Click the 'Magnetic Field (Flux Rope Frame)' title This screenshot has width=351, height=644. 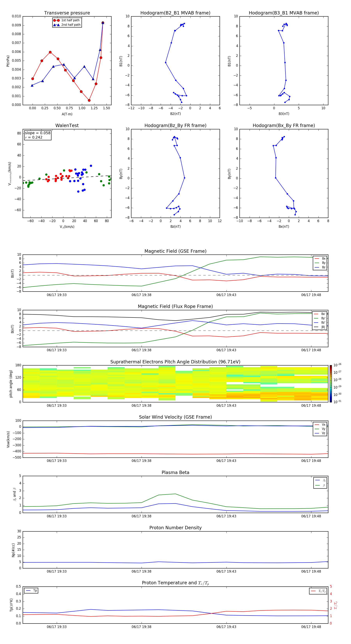(x=175, y=307)
